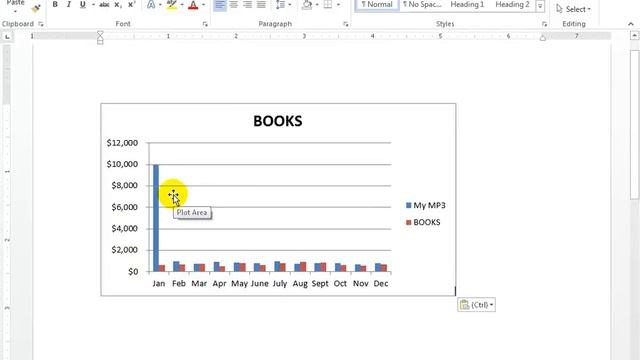
Task: Click the Paste Options (Ctrl) button
Action: 476,305
